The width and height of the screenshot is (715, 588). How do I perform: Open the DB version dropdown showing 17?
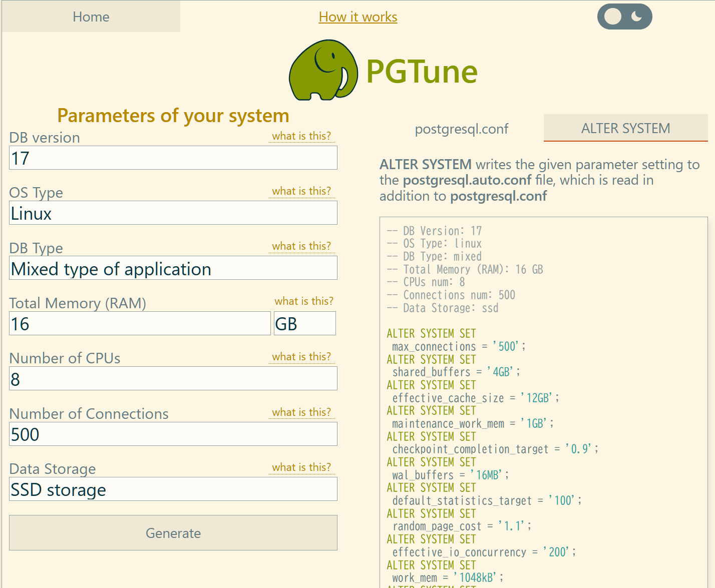click(x=173, y=158)
